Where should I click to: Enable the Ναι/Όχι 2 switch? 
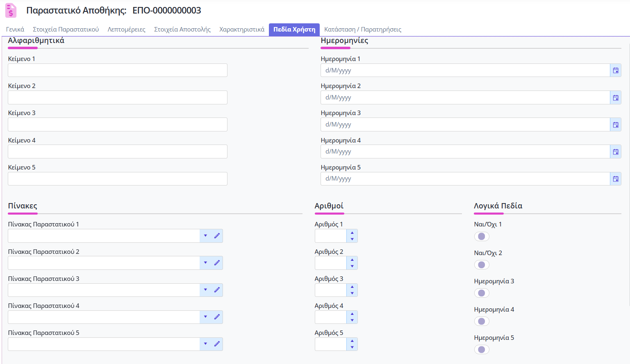pyautogui.click(x=481, y=265)
